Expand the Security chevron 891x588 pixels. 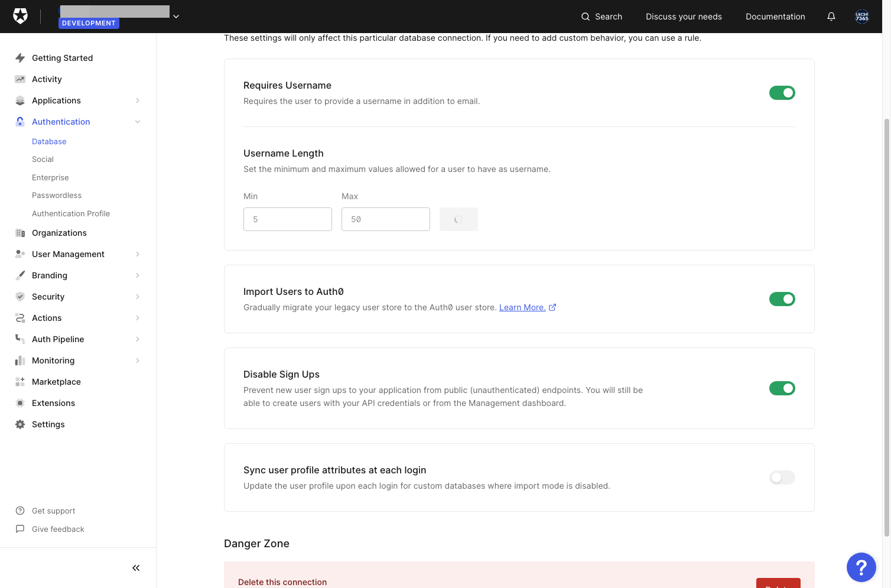pos(138,297)
